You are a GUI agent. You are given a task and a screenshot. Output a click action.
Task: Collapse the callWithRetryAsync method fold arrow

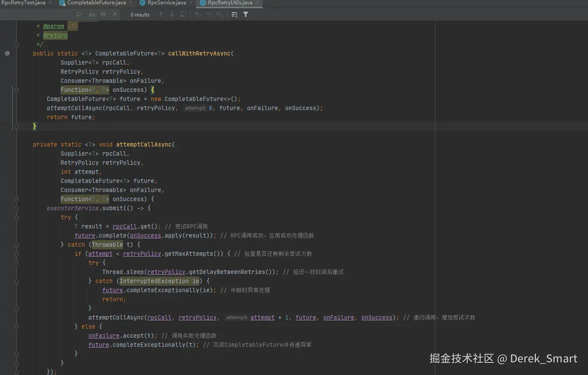click(x=16, y=90)
